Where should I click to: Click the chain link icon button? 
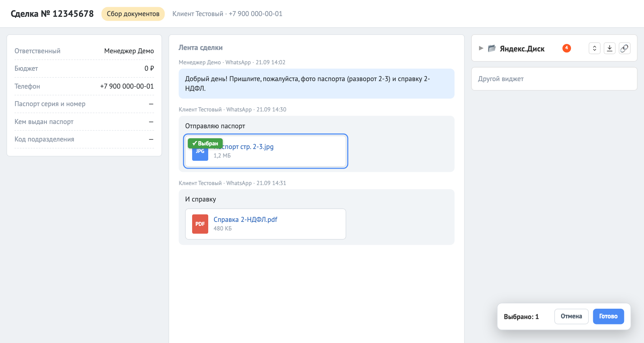tap(625, 48)
